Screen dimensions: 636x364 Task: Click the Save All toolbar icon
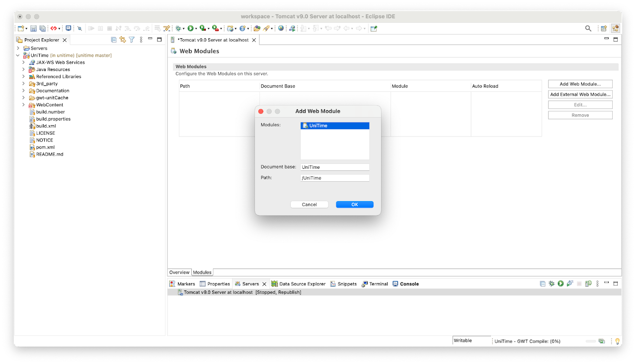42,29
